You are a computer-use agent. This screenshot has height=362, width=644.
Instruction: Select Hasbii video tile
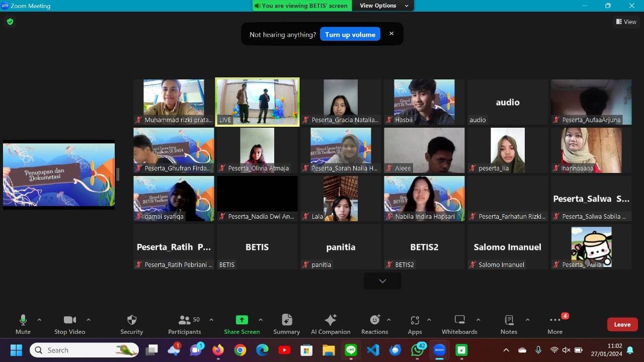click(x=424, y=102)
